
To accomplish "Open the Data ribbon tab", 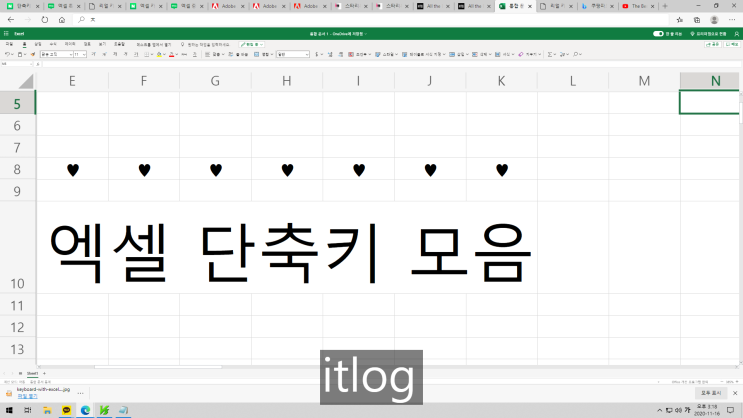I will pyautogui.click(x=70, y=44).
